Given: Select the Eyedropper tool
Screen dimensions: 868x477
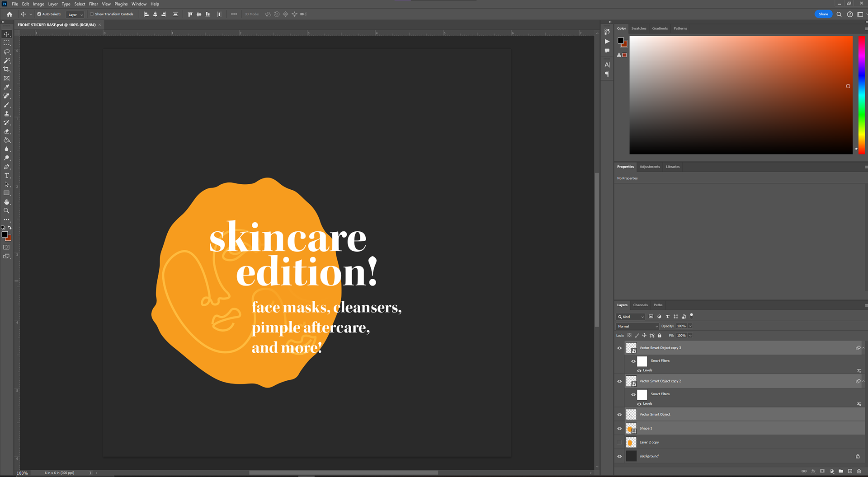Looking at the screenshot, I should [6, 87].
